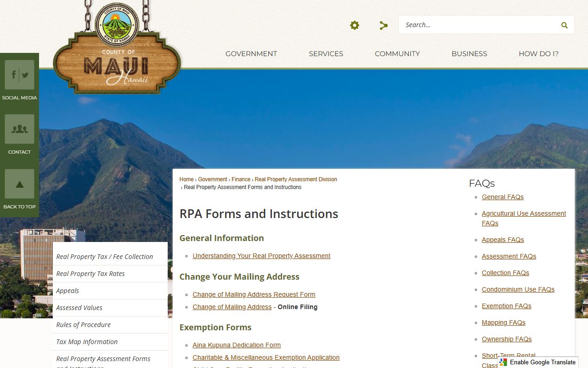Open Assessment FAQs link

pos(509,256)
